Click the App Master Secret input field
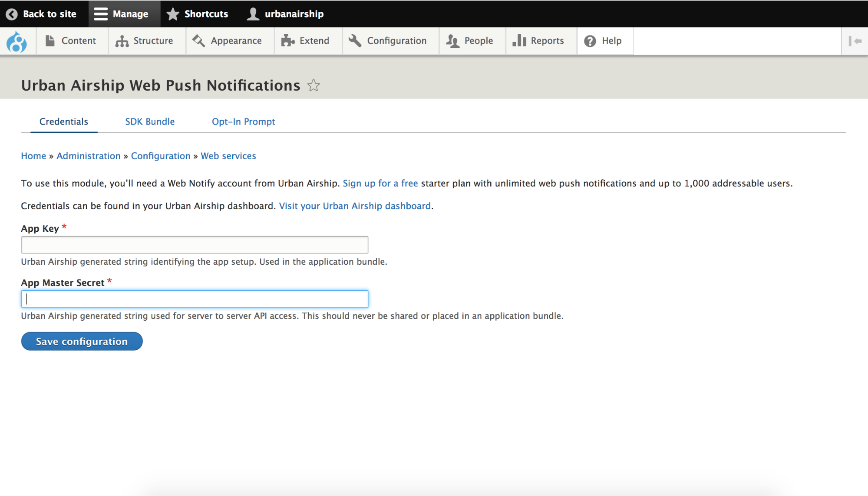Image resolution: width=868 pixels, height=496 pixels. [x=195, y=298]
